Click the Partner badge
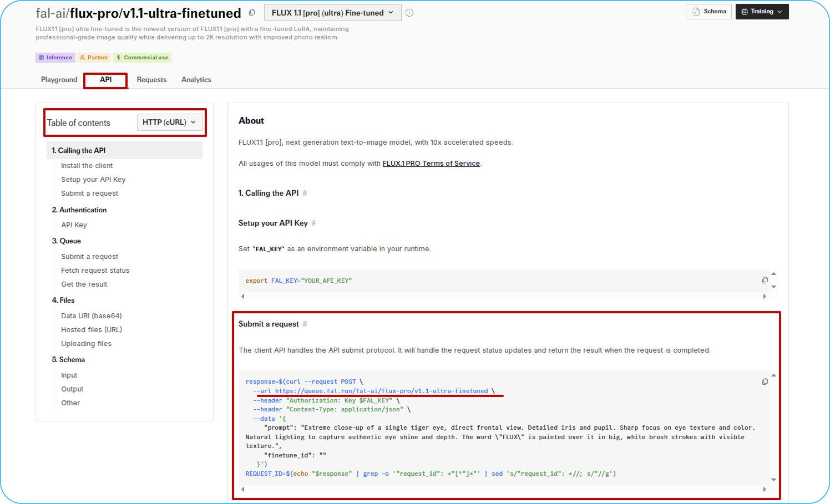Screen dimensions: 830x504 coord(94,58)
